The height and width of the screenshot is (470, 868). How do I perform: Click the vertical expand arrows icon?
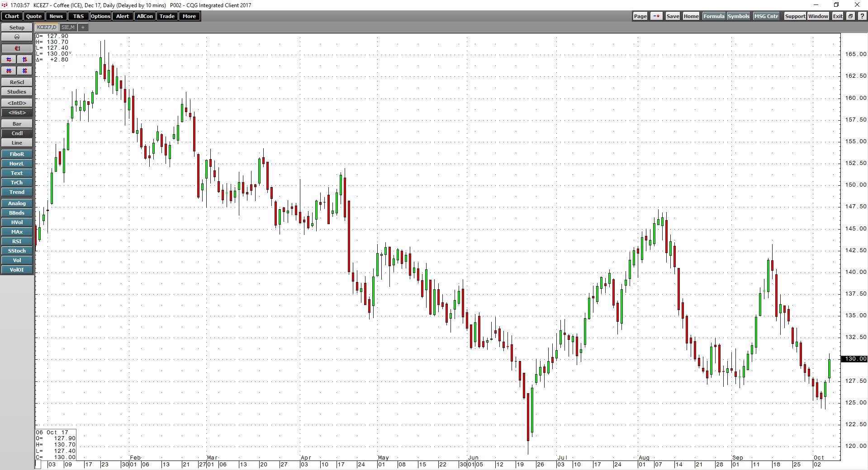25,60
